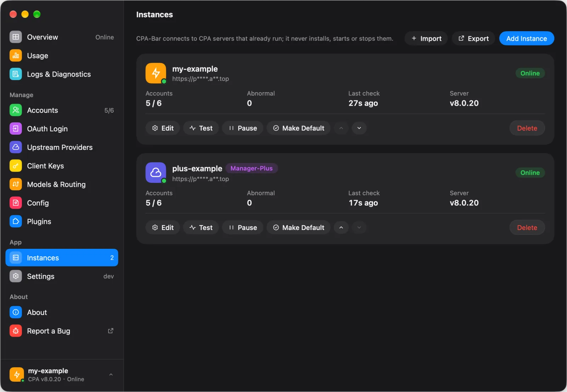The height and width of the screenshot is (392, 567).
Task: Click the disabled up chevron on my-example
Action: click(x=341, y=128)
